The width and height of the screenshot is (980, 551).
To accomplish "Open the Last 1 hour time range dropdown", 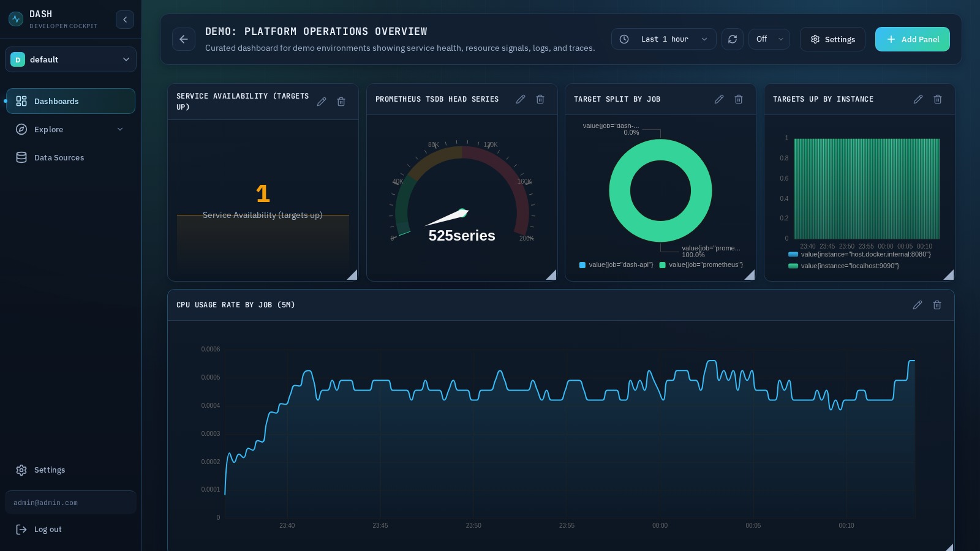I will pos(664,39).
